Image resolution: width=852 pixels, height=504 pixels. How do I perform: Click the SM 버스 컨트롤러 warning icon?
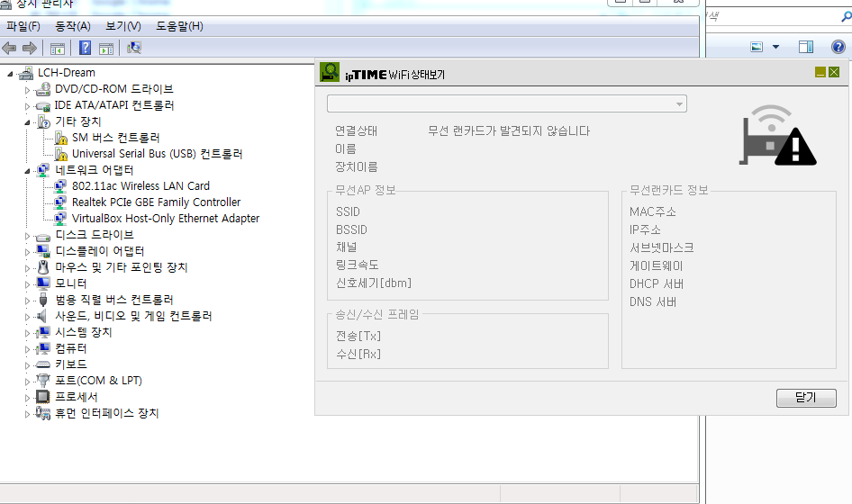click(x=61, y=138)
